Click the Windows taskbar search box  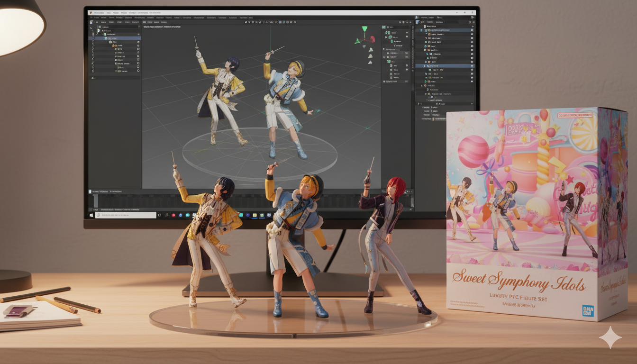pyautogui.click(x=126, y=215)
